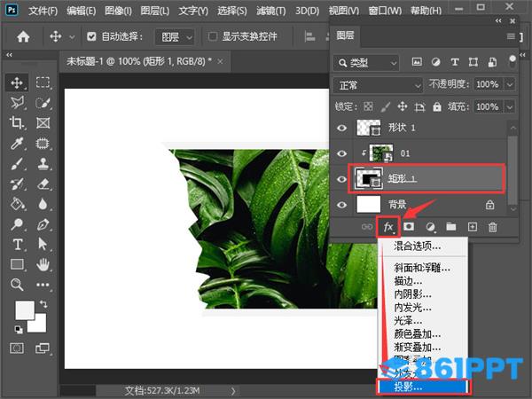Viewport: 532px width, 399px height.
Task: Open the 类型 layer filter dropdown
Action: tap(366, 63)
